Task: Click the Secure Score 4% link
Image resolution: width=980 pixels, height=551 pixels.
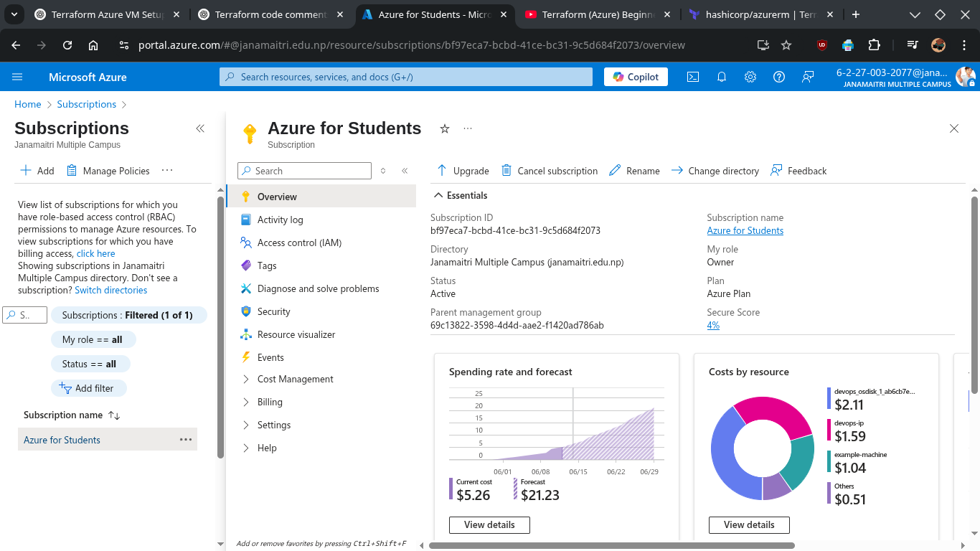Action: pyautogui.click(x=713, y=325)
